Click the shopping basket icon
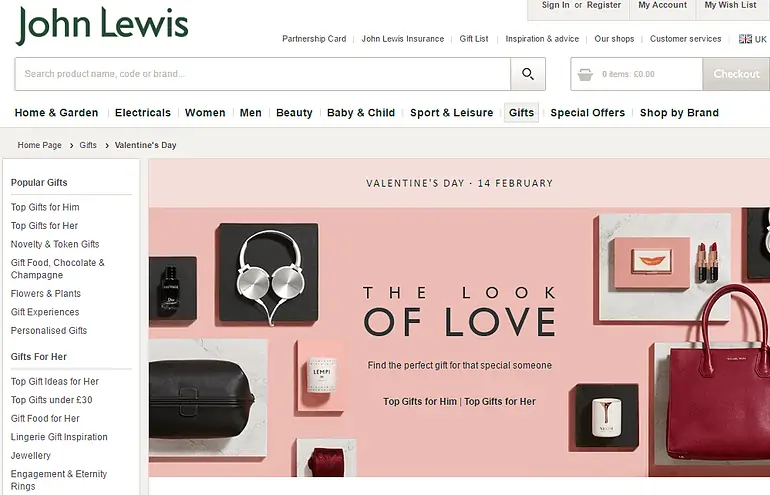770x495 pixels. 585,75
